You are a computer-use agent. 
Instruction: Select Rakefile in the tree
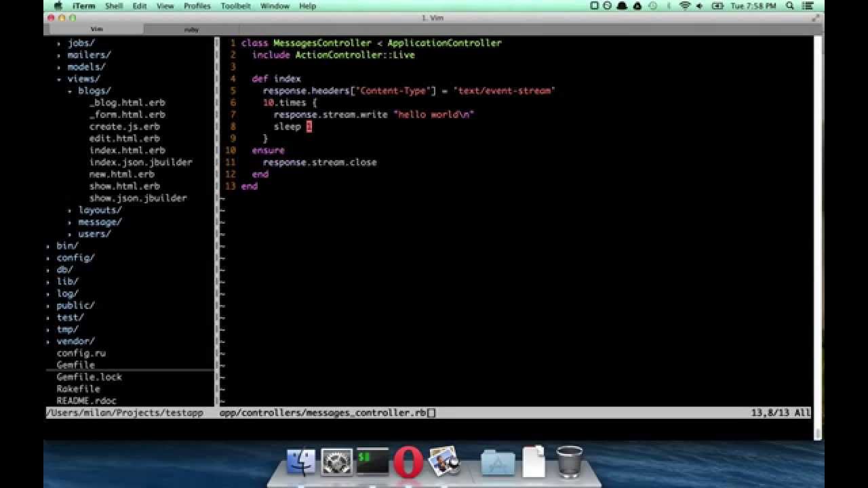point(78,389)
